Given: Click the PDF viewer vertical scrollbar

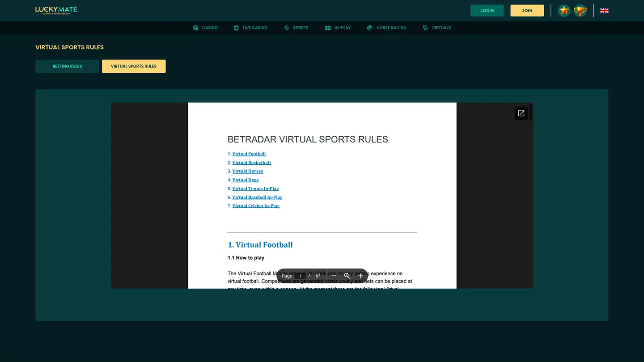Looking at the screenshot, I should point(531,112).
